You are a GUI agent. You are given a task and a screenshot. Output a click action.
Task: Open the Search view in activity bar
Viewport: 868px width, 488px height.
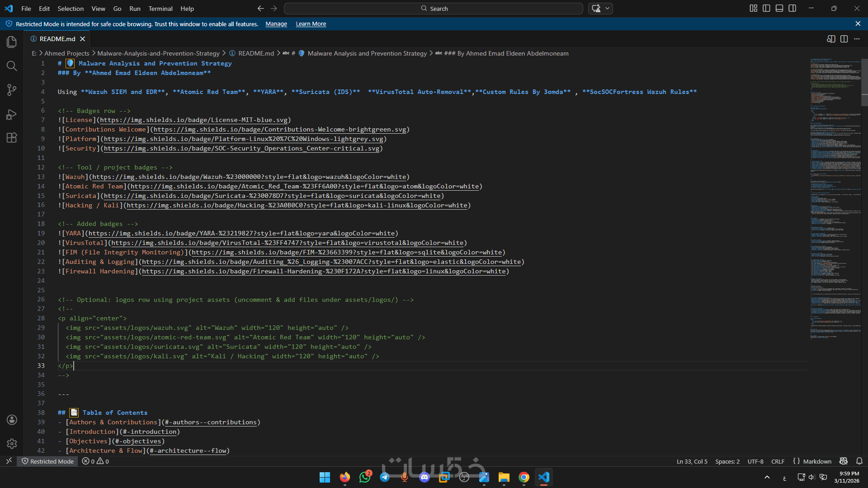pos(12,66)
